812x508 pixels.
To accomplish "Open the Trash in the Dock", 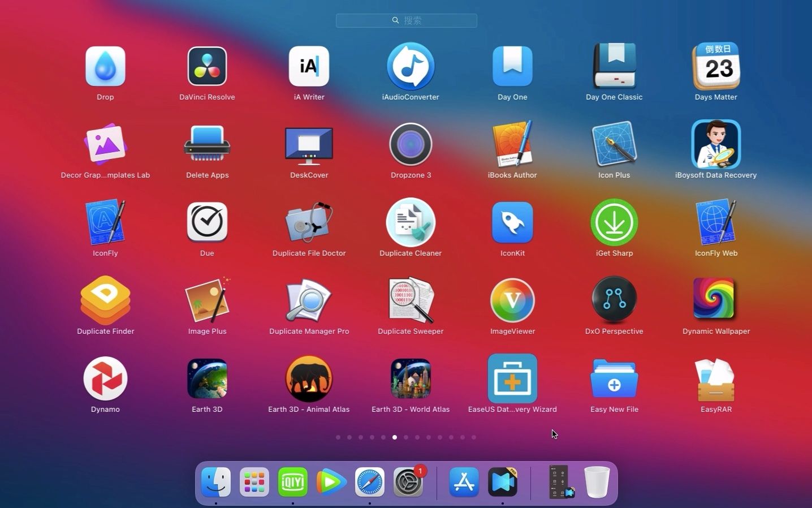I will [597, 482].
